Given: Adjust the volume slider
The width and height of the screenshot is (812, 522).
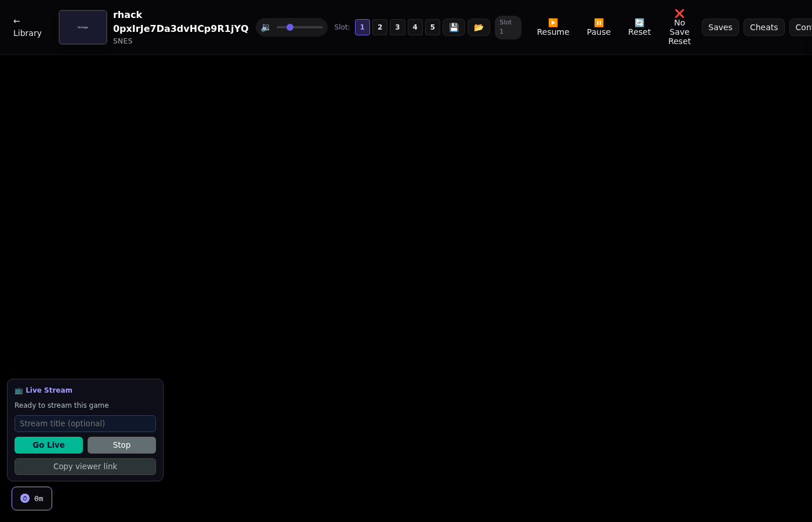Looking at the screenshot, I should point(300,27).
